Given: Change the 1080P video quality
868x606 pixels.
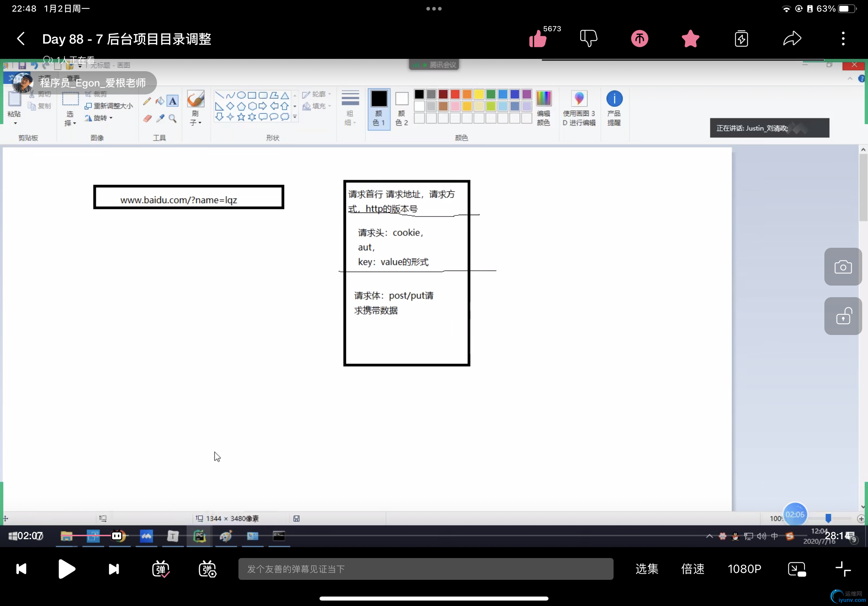Looking at the screenshot, I should pyautogui.click(x=744, y=569).
